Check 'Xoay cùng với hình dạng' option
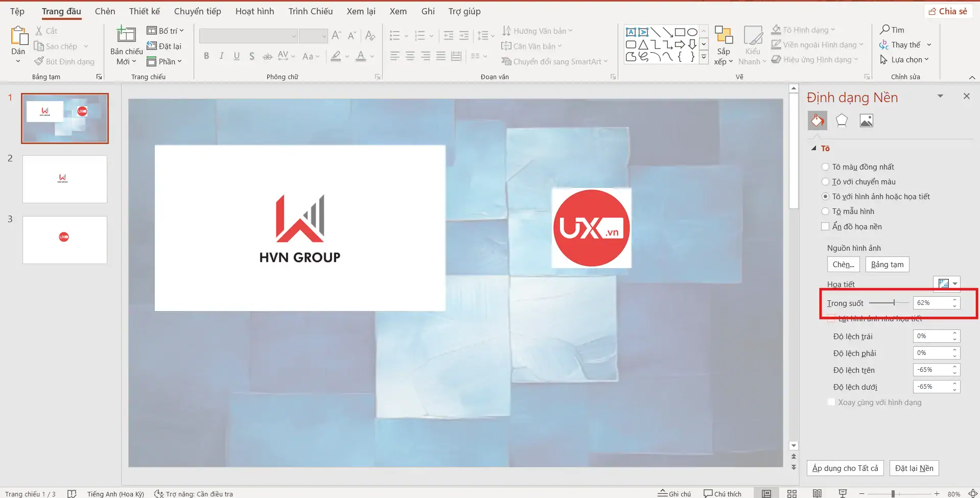 [x=830, y=402]
